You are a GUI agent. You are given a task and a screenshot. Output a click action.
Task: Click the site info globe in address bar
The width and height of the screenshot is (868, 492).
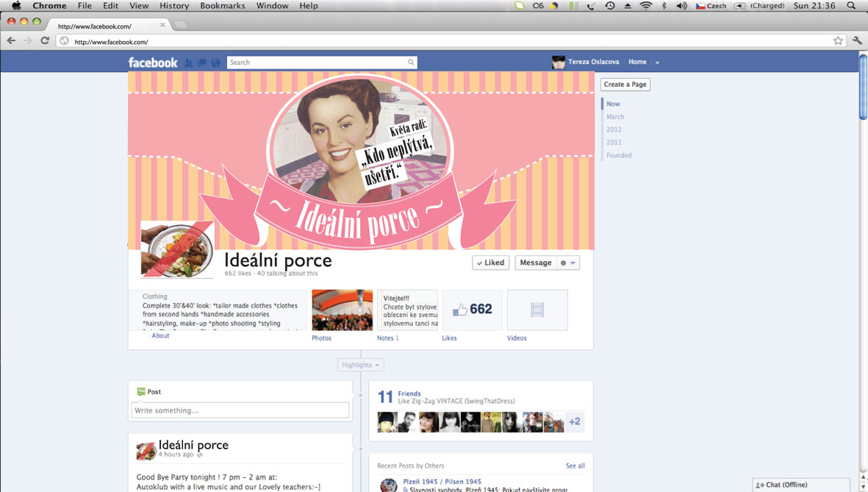point(64,41)
